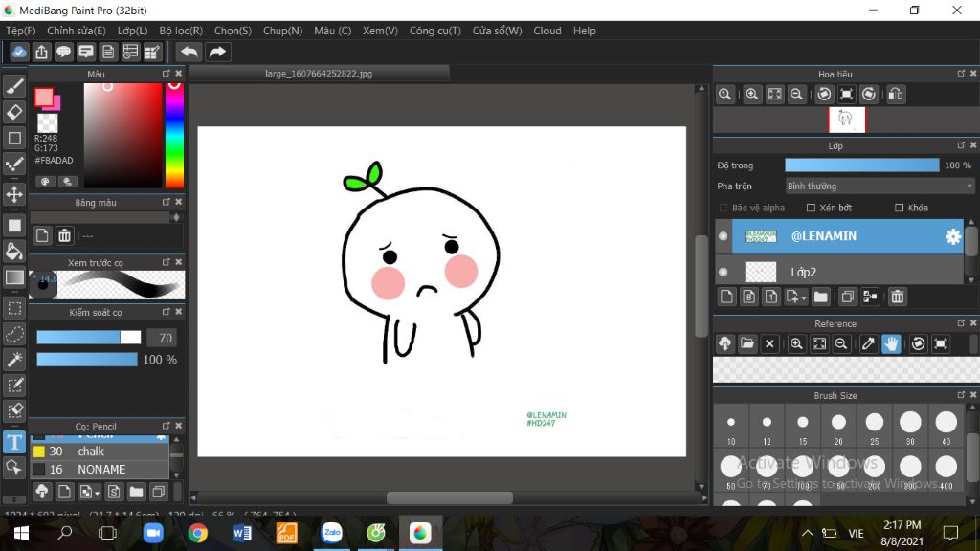980x551 pixels.
Task: Open Google Chrome from the taskbar
Action: coord(197,533)
